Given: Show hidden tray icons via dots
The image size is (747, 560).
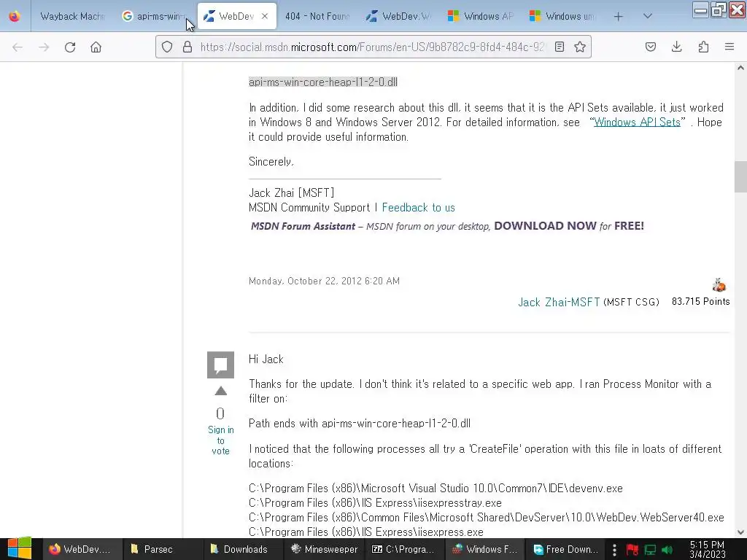Looking at the screenshot, I should tap(614, 550).
